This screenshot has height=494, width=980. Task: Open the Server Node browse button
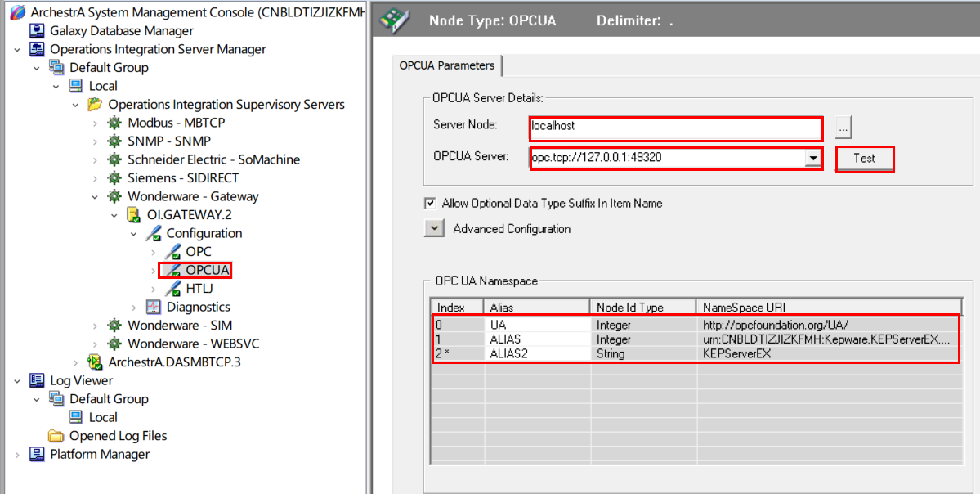843,127
